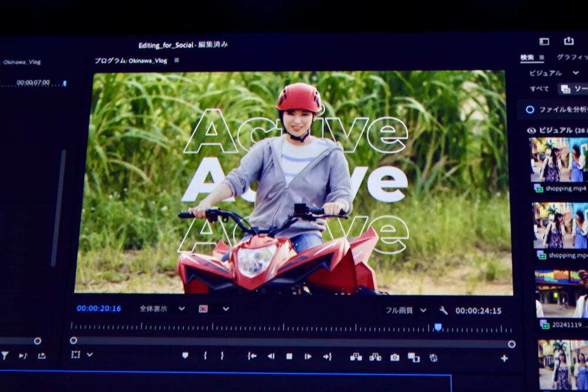
Task: Open the フル画質 playback resolution dropdown
Action: 406,310
